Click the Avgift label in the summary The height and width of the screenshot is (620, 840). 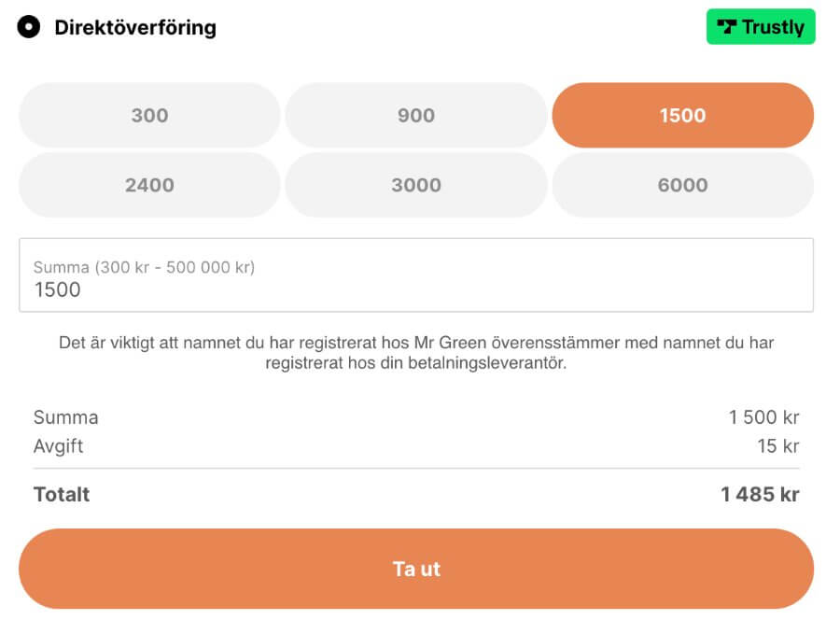59,445
